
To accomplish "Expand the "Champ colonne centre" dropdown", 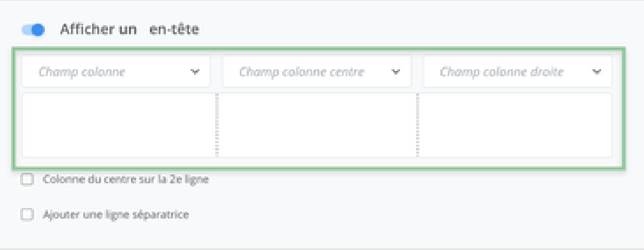I will coord(317,72).
